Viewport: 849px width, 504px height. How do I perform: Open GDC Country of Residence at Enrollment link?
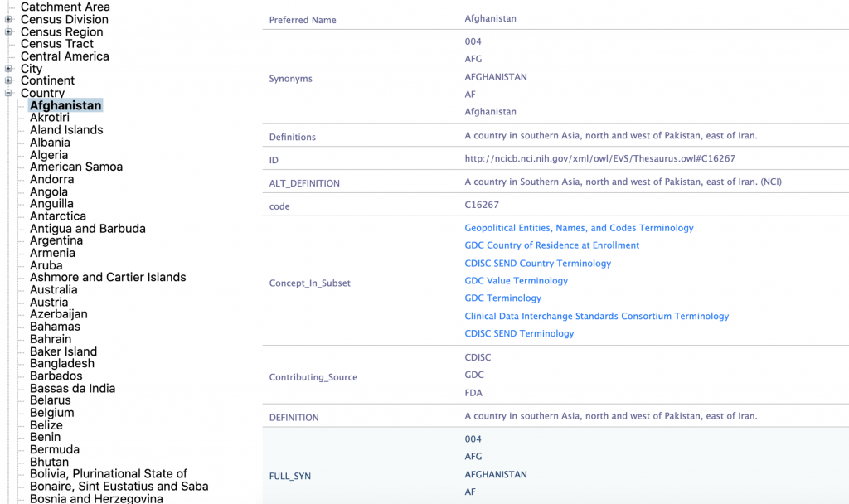pyautogui.click(x=551, y=245)
